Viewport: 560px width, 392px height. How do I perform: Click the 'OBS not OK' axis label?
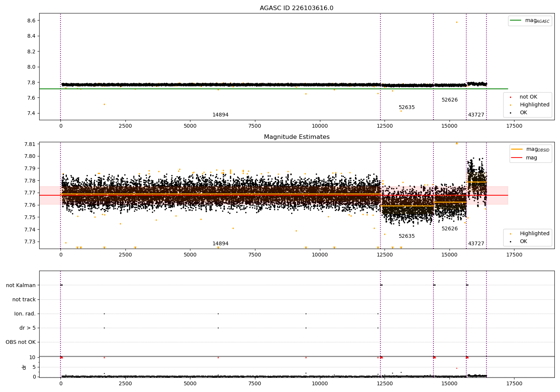tap(21, 342)
